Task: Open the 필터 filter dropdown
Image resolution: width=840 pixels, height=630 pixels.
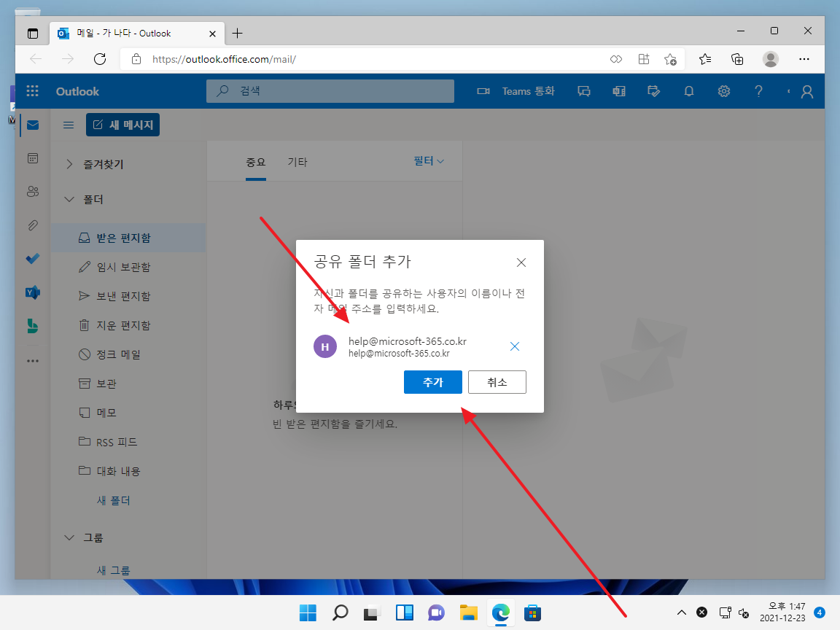Action: tap(429, 160)
